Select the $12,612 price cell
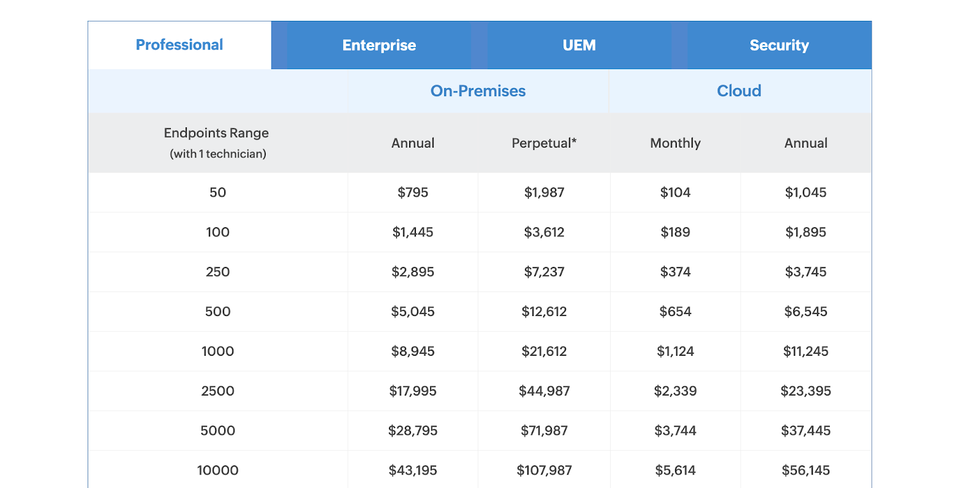Image resolution: width=980 pixels, height=488 pixels. coord(544,312)
